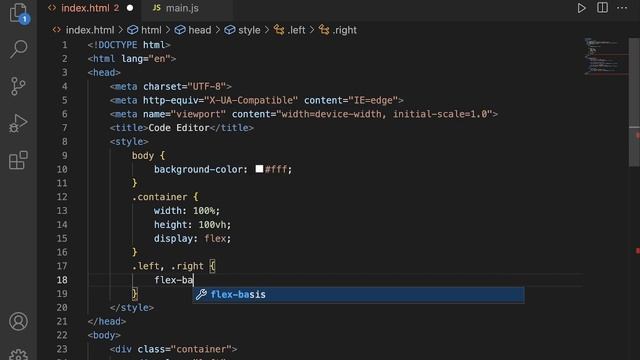Click the viewport meta tag line
640x360 pixels.
click(304, 114)
